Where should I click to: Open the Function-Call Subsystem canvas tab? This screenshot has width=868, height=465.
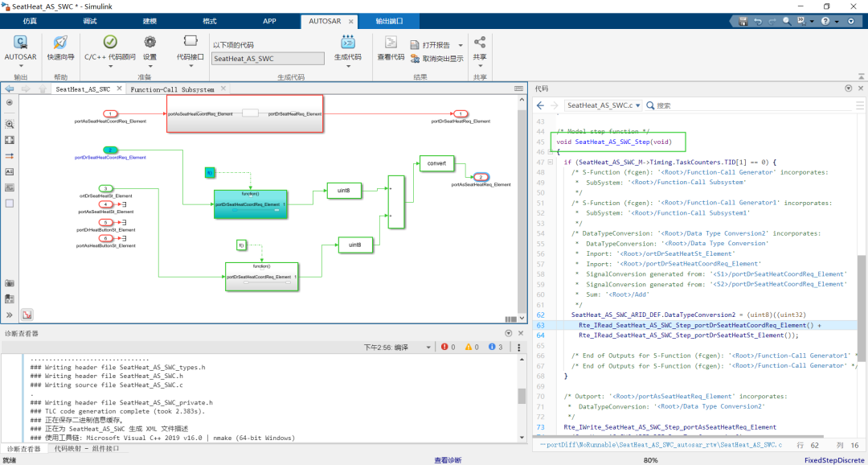172,89
